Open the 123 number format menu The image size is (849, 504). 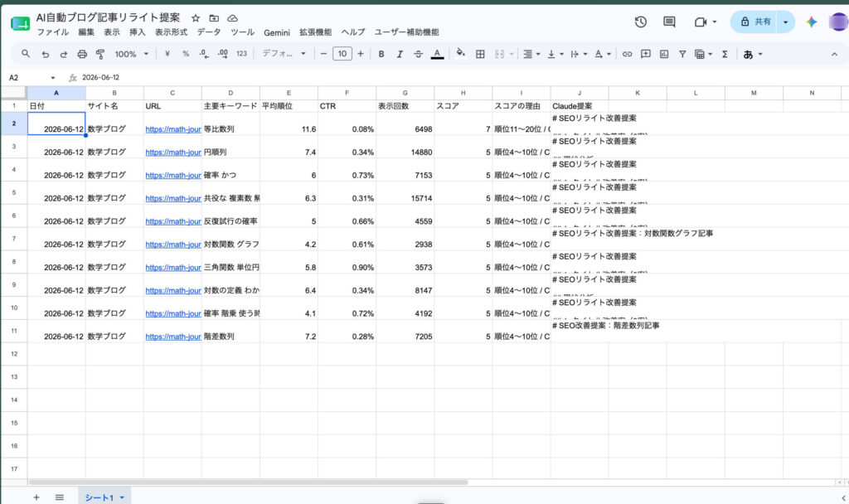coord(241,54)
